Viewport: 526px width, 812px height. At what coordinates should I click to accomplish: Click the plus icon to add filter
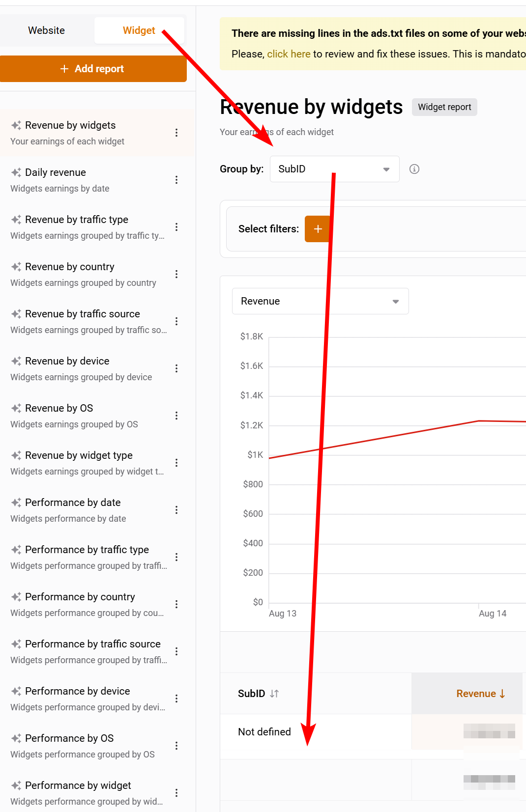318,229
